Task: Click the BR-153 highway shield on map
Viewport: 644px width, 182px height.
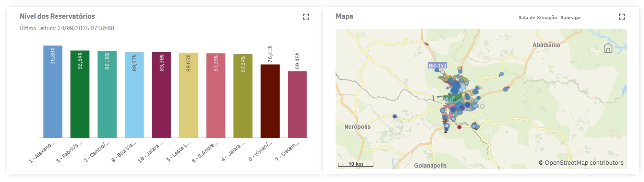Action: (x=438, y=66)
